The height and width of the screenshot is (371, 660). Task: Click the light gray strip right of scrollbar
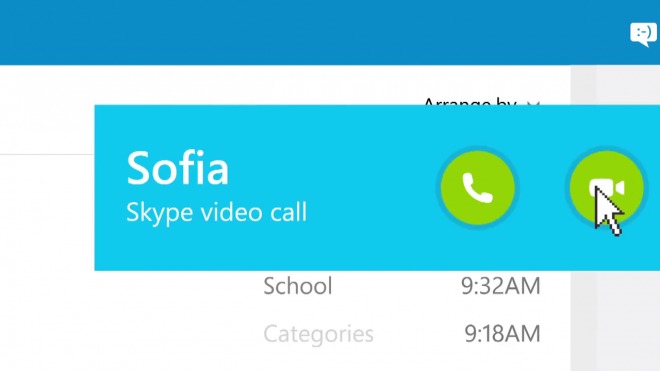pos(628,320)
